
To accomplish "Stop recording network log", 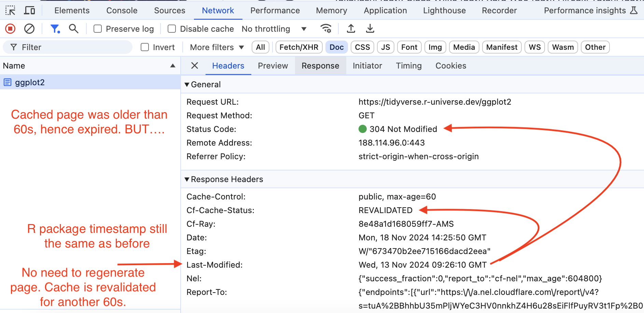I will (10, 29).
